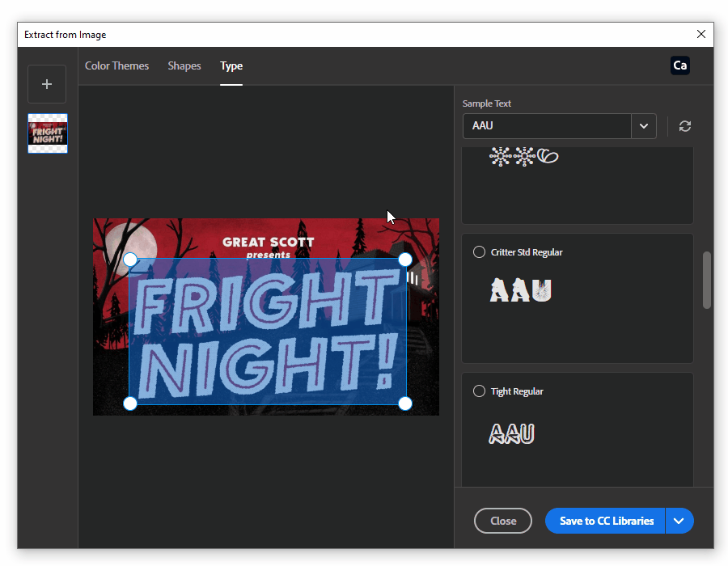This screenshot has height=566, width=728.
Task: Click the plus icon to add an image
Action: point(46,84)
